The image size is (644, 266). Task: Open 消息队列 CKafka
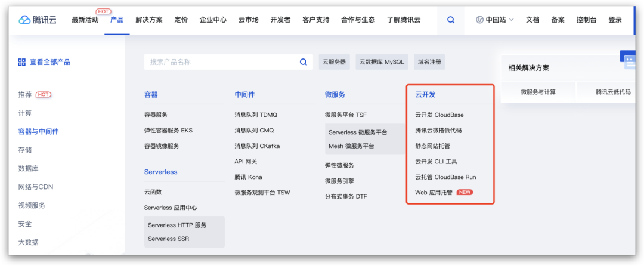click(x=257, y=146)
